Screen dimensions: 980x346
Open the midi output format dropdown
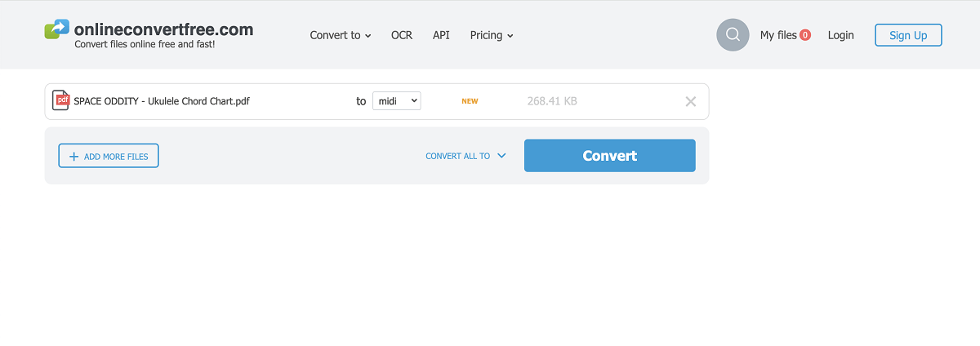tap(397, 101)
